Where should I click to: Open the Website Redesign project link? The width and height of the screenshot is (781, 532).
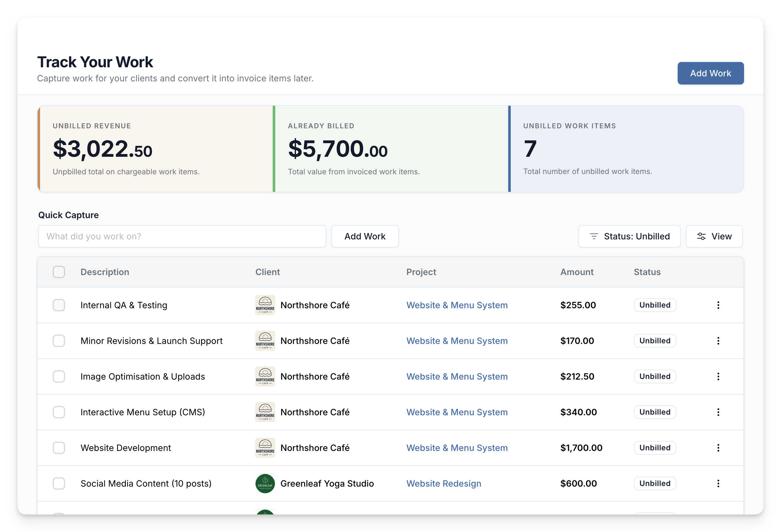click(444, 483)
